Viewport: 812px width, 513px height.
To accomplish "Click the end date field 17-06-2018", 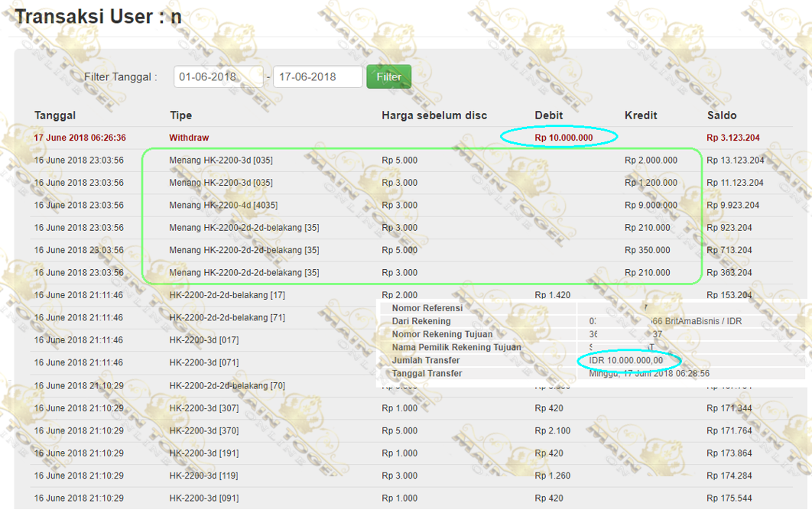I will pyautogui.click(x=317, y=76).
